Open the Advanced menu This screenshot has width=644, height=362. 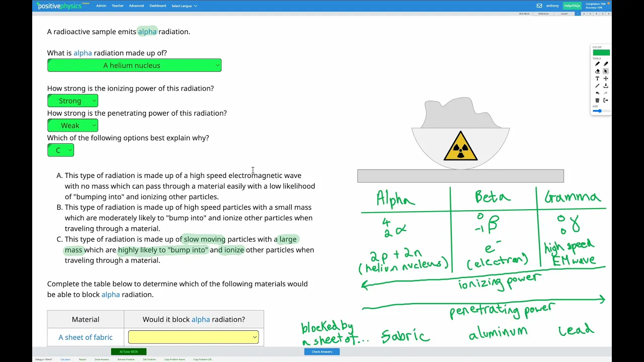[136, 6]
